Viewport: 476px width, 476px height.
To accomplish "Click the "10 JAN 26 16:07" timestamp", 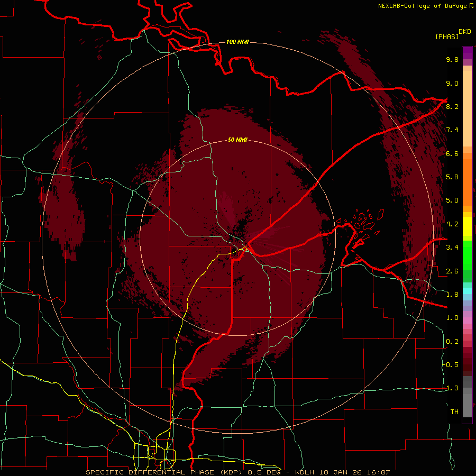I will (x=354, y=472).
